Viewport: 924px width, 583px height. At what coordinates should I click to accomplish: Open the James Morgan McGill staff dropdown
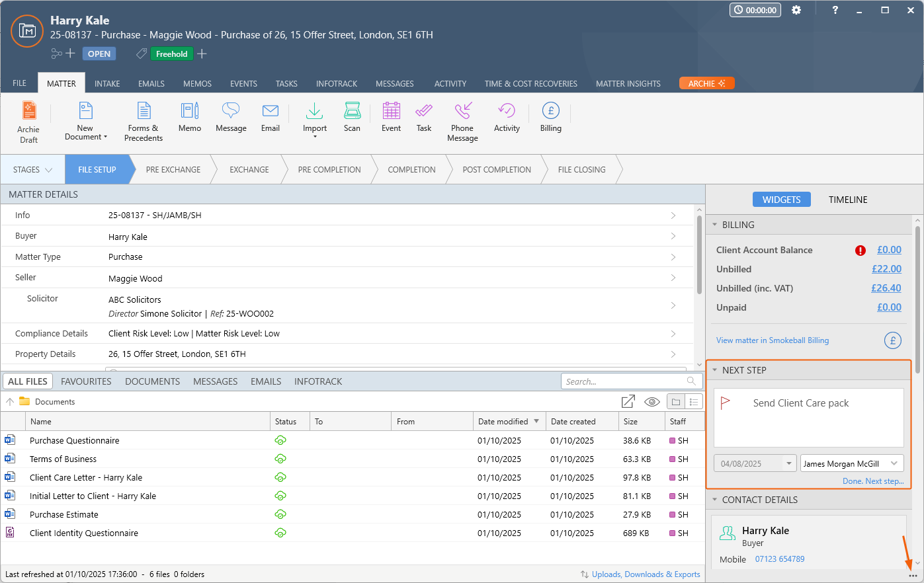(x=894, y=463)
